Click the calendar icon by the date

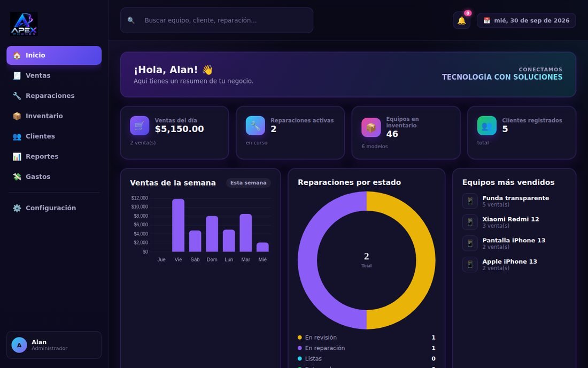(487, 21)
